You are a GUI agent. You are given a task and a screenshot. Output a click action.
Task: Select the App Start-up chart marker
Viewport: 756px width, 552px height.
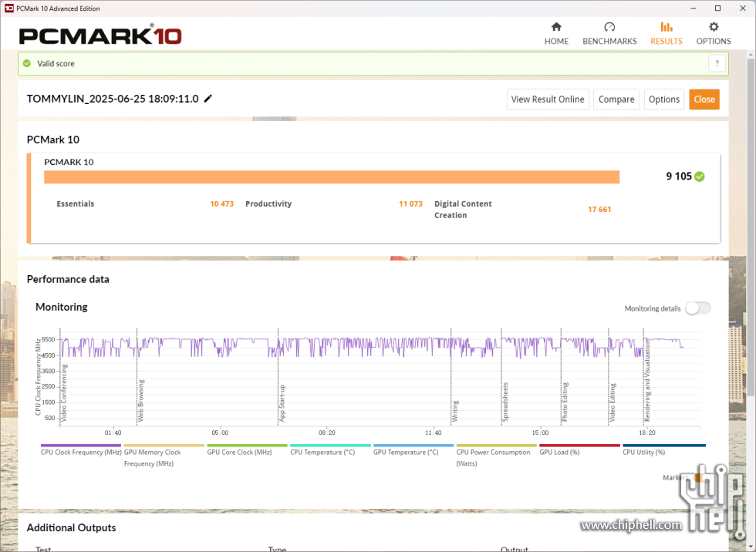pyautogui.click(x=282, y=403)
